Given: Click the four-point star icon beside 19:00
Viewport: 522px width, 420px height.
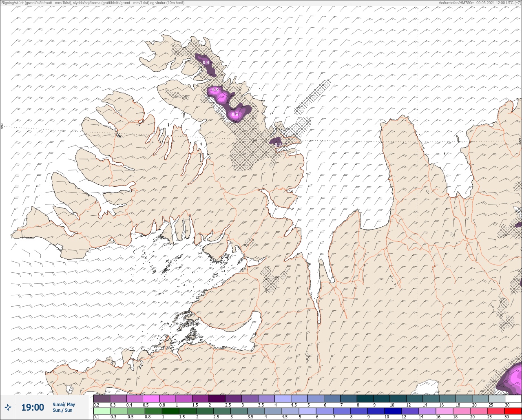Looking at the screenshot, I should 8,407.
